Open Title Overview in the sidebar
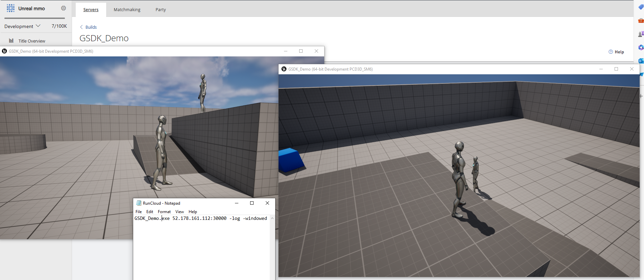Screen dimensions: 644x280 pyautogui.click(x=32, y=41)
